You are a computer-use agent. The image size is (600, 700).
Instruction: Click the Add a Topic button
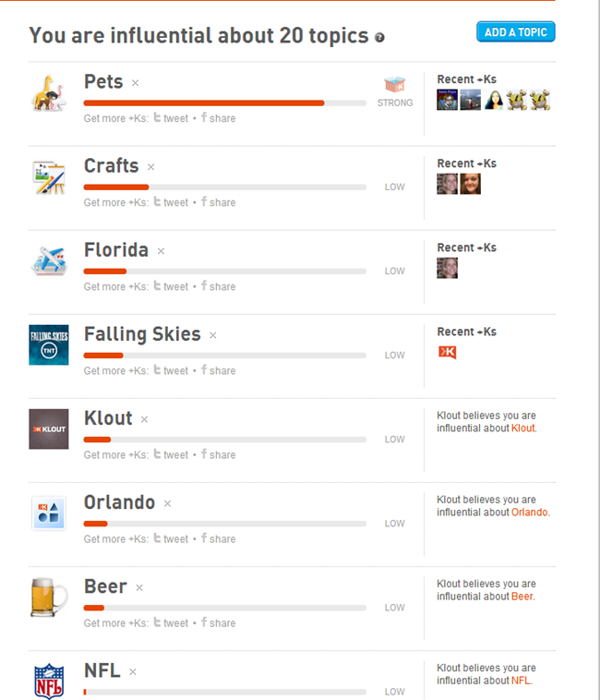coord(515,32)
